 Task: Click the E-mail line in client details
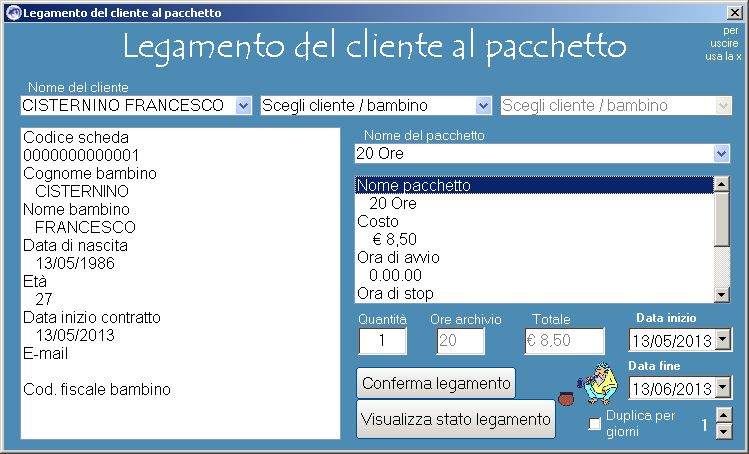[45, 354]
